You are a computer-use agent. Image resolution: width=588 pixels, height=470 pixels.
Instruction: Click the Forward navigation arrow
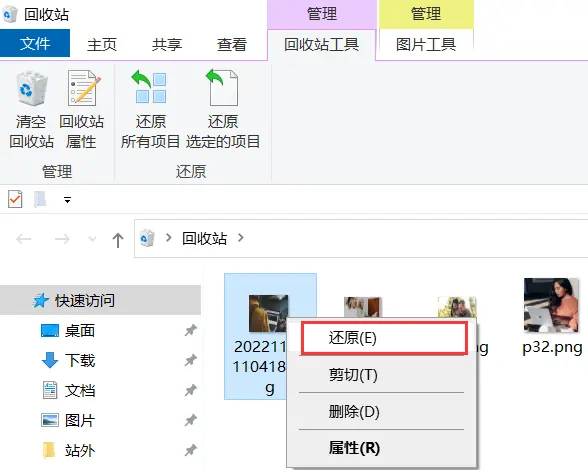(62, 239)
